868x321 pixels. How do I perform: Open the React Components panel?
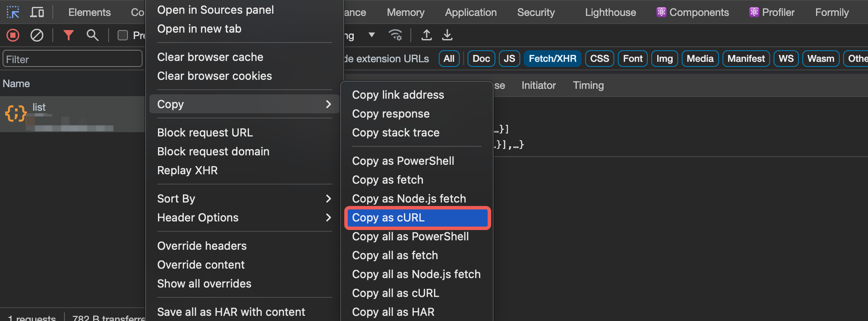692,12
